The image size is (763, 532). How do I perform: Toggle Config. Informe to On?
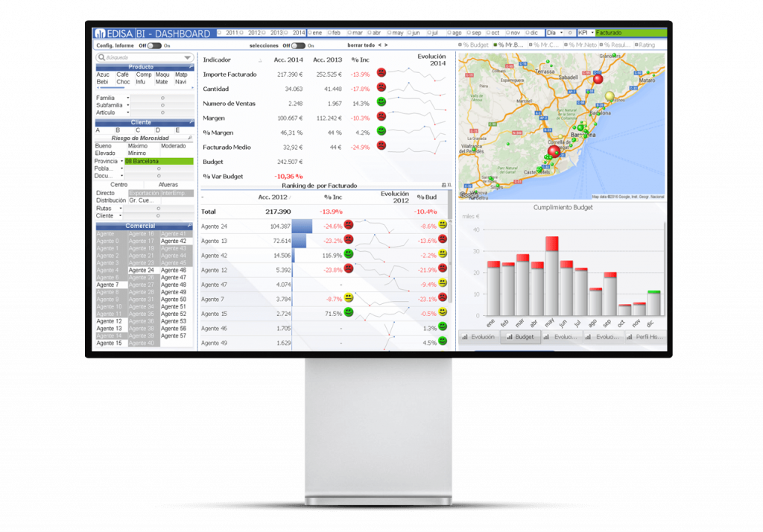point(153,45)
